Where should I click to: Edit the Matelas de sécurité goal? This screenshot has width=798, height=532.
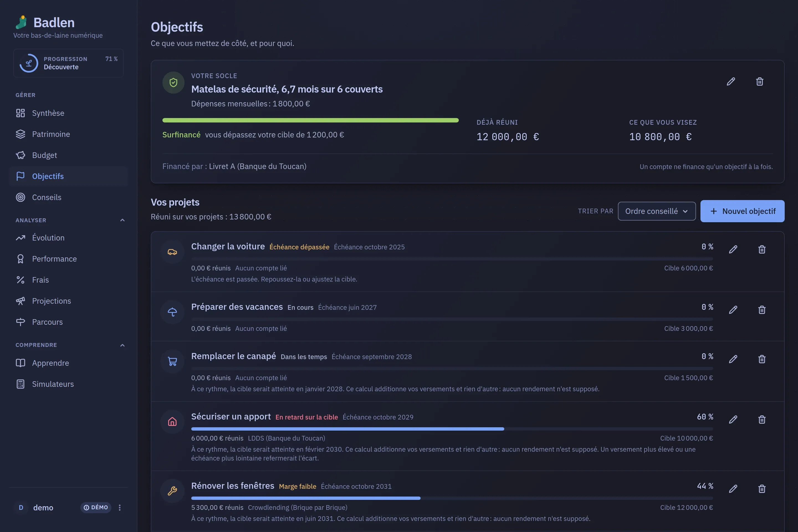point(731,81)
